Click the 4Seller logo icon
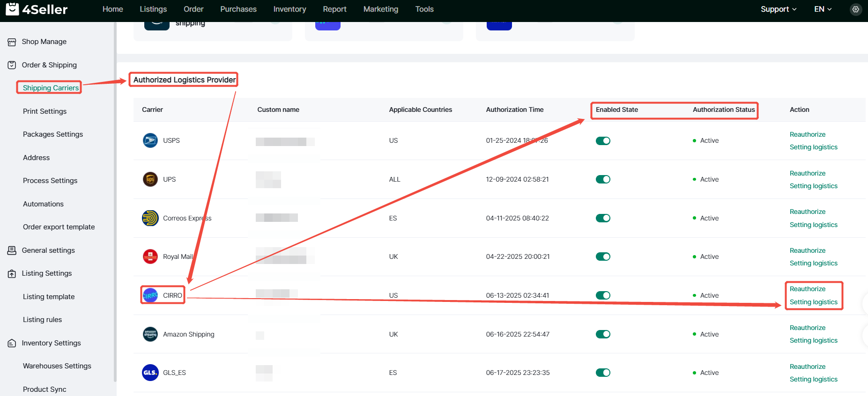The height and width of the screenshot is (396, 868). [x=12, y=9]
